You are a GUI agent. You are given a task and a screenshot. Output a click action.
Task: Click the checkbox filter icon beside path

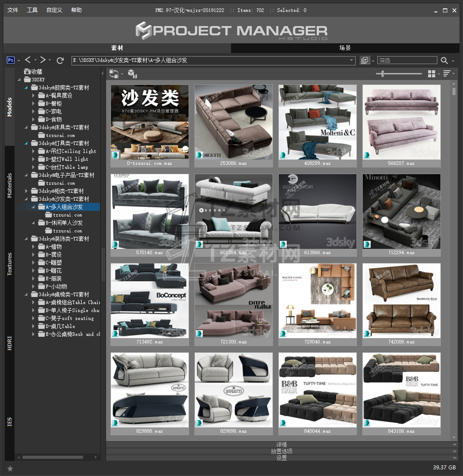[x=364, y=60]
